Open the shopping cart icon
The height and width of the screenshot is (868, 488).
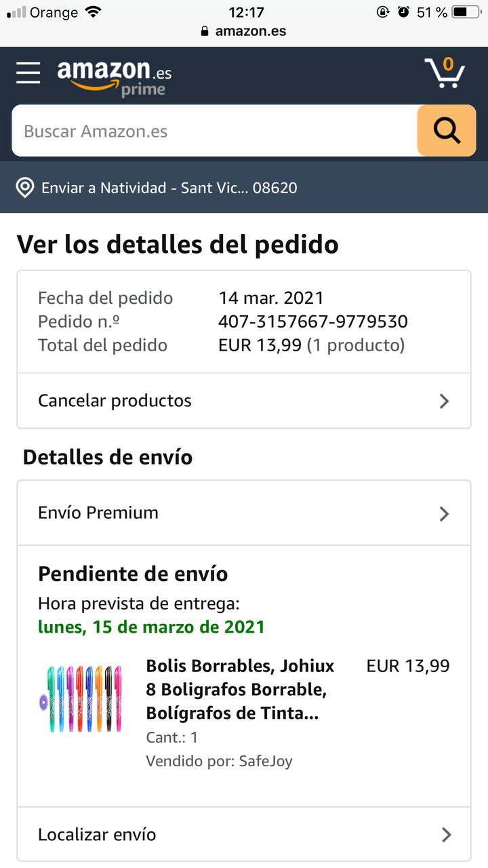pyautogui.click(x=445, y=73)
